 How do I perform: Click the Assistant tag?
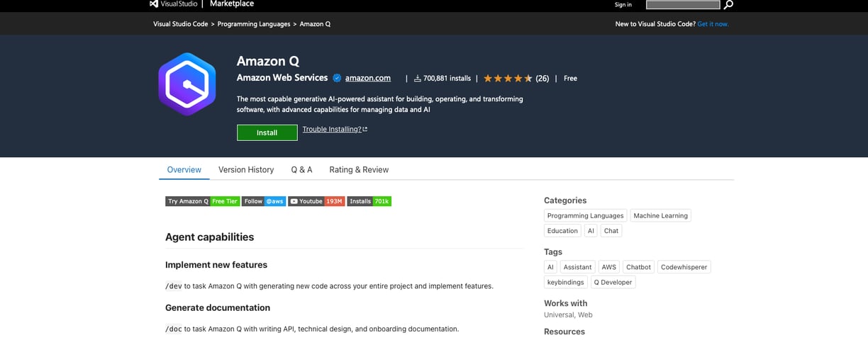(x=577, y=267)
